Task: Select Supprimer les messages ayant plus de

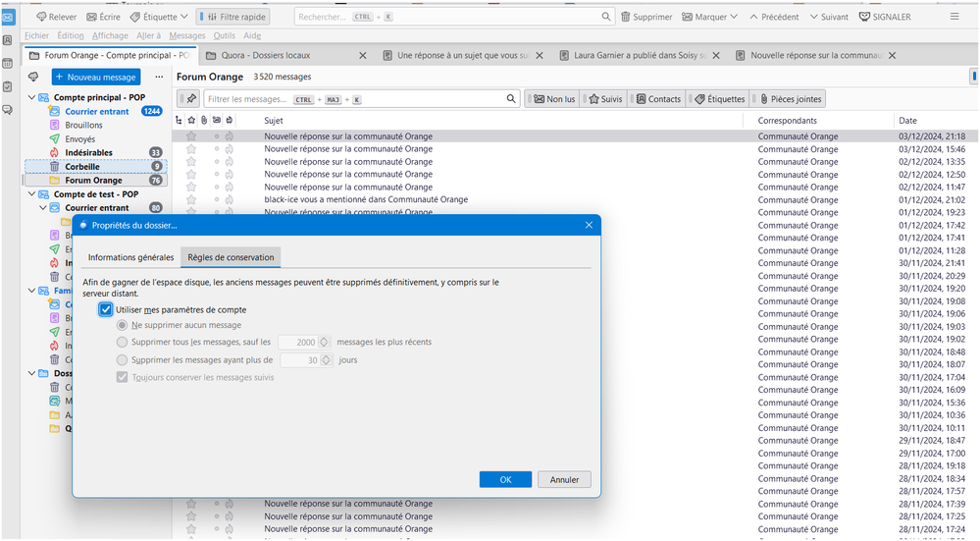Action: [122, 360]
